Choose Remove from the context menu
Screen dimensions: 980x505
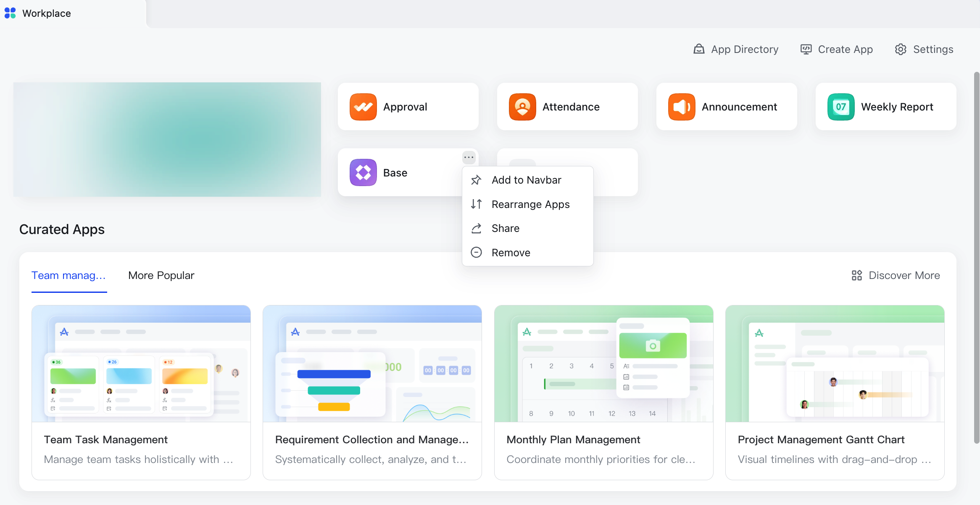[528, 252]
